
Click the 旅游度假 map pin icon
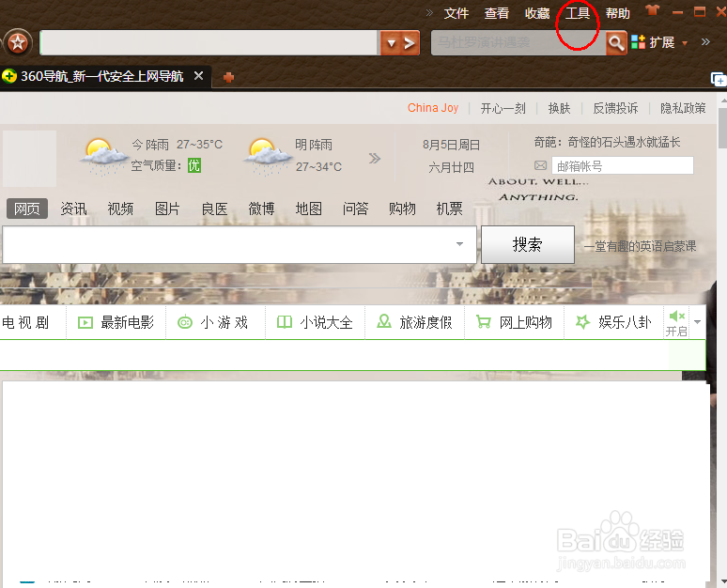tap(384, 321)
